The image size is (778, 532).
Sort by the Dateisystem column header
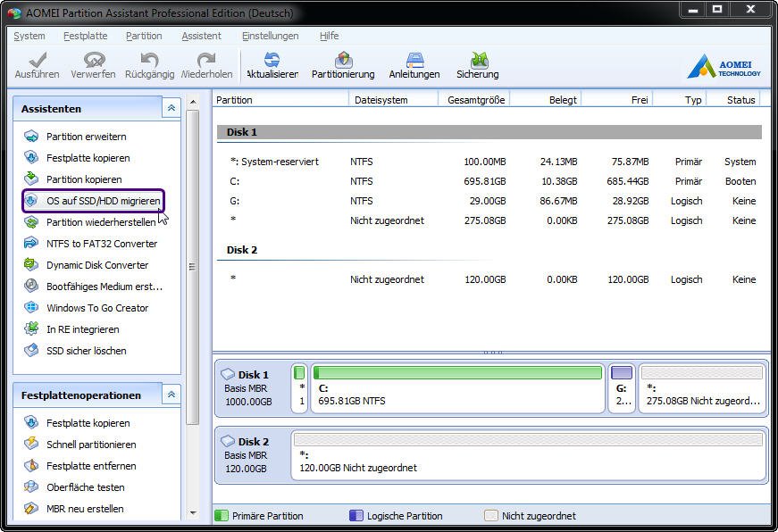[393, 100]
